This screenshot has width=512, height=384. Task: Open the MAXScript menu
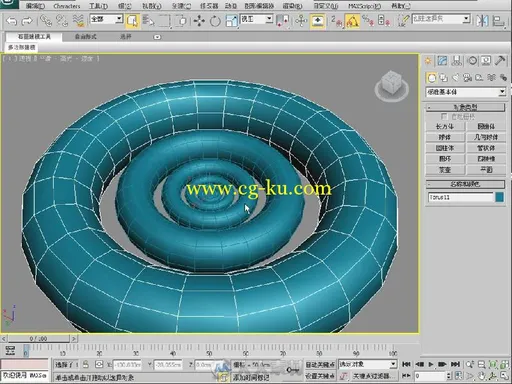(365, 6)
